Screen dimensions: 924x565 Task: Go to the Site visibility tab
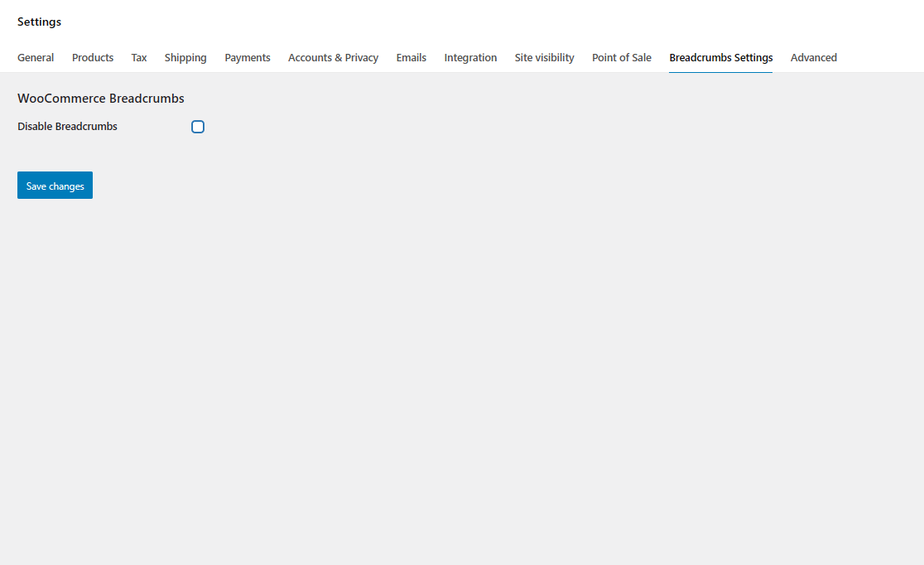544,58
